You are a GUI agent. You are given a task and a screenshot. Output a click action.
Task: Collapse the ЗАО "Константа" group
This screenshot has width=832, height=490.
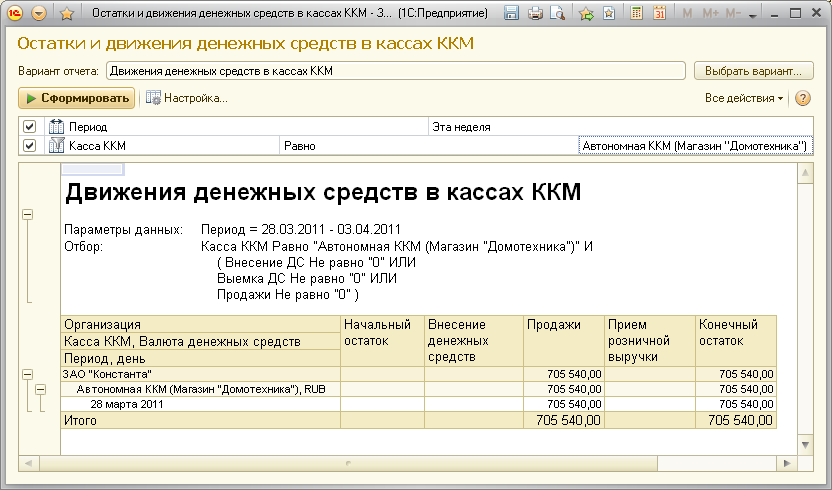click(x=28, y=374)
